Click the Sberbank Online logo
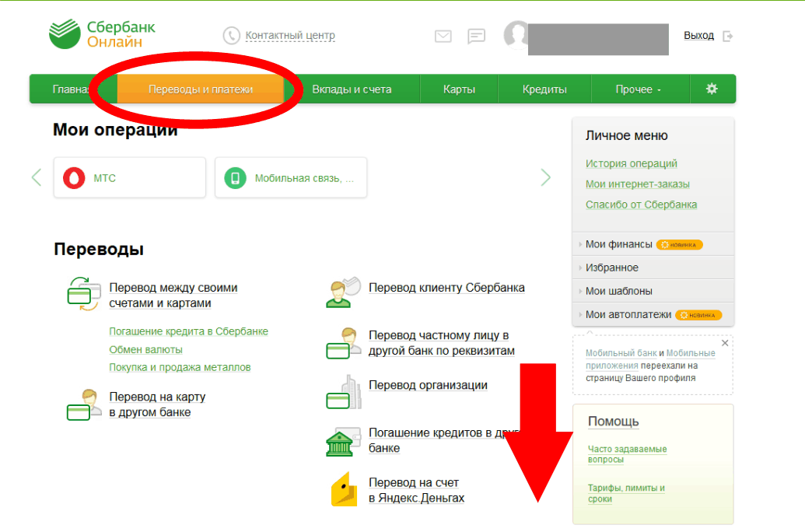 coord(102,34)
